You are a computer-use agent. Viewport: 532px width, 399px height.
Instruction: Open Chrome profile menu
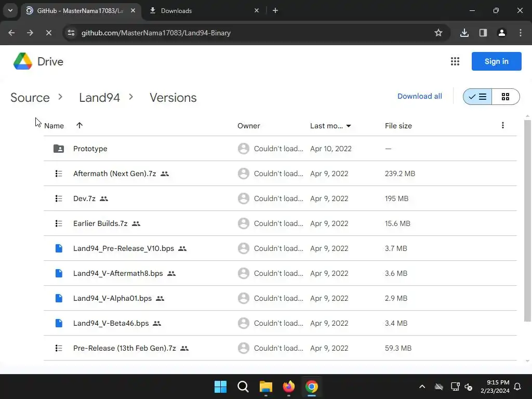502,33
